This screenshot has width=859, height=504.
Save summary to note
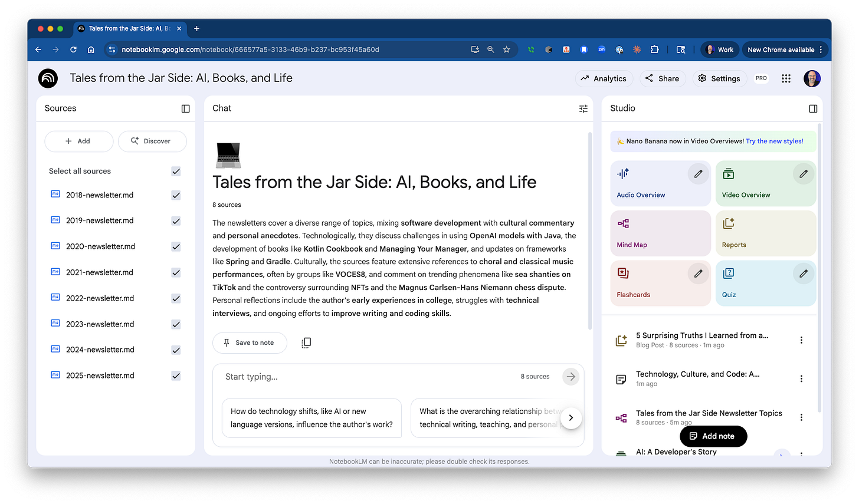(250, 342)
